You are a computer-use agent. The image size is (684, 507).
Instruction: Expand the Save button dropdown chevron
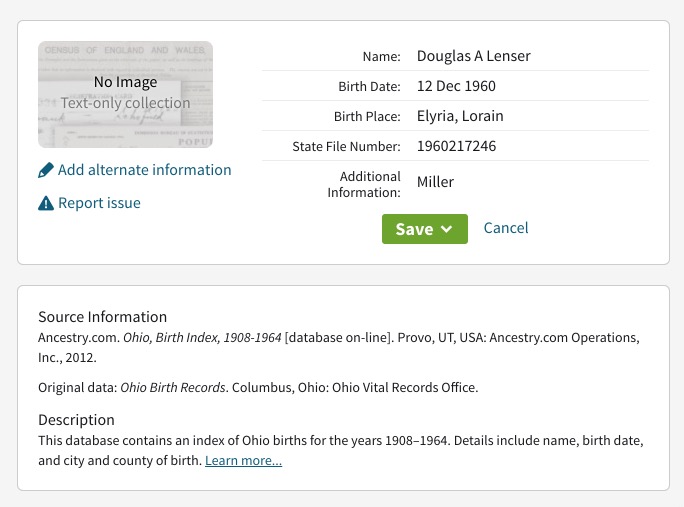(x=447, y=229)
